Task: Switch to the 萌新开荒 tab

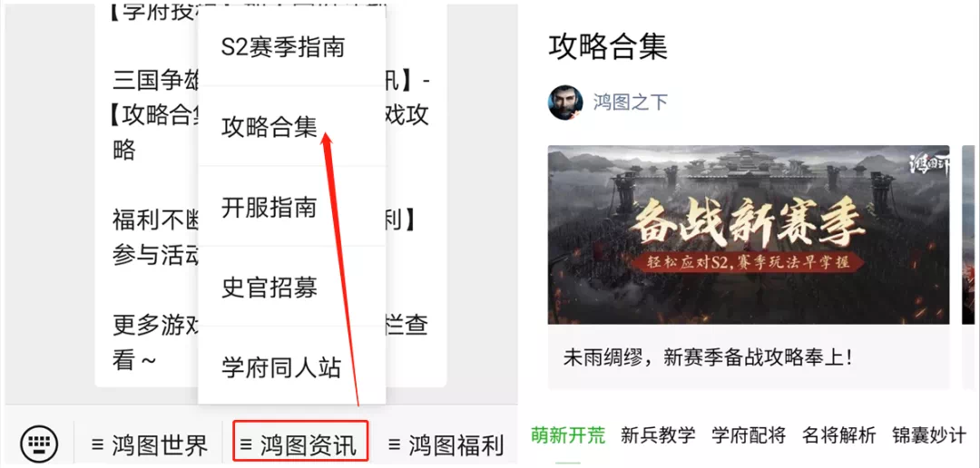Action: (567, 434)
